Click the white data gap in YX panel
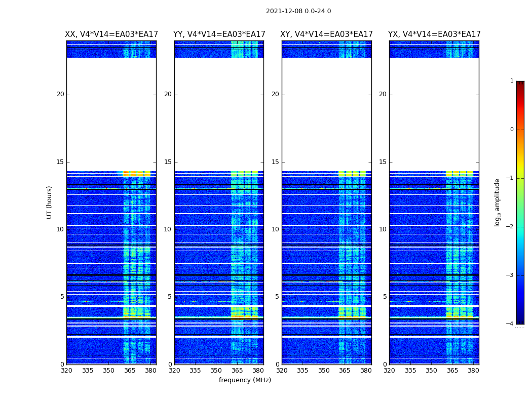532x405 pixels. click(434, 114)
